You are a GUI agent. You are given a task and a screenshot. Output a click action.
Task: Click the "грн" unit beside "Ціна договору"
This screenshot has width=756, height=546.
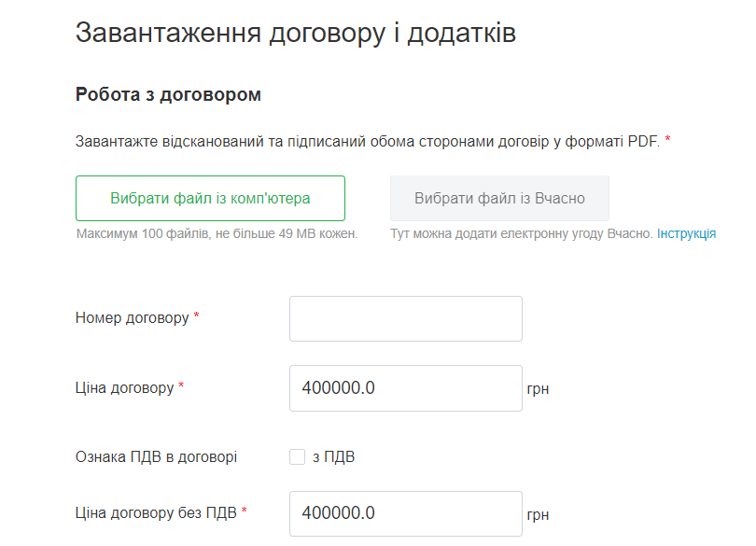[x=538, y=389]
